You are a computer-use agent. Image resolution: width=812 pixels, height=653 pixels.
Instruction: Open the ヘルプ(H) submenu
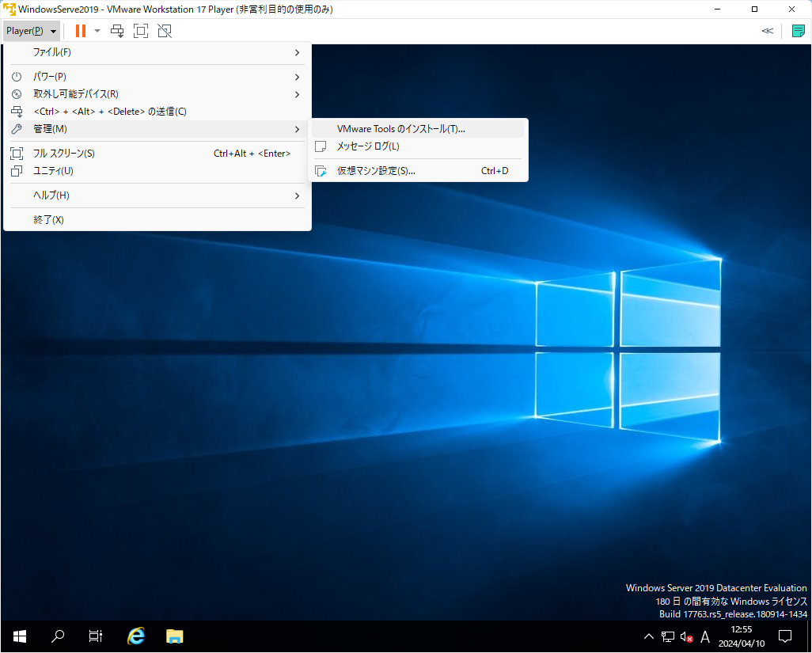157,196
